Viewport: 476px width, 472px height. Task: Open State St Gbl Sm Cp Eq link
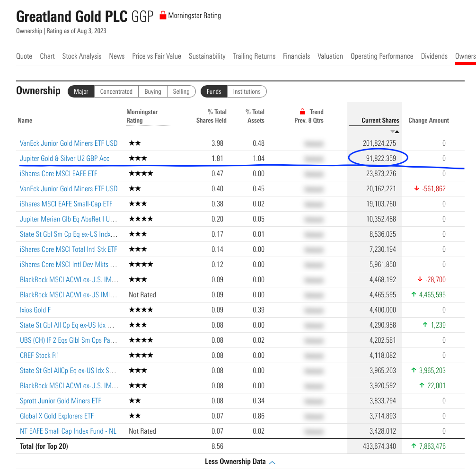click(x=69, y=234)
